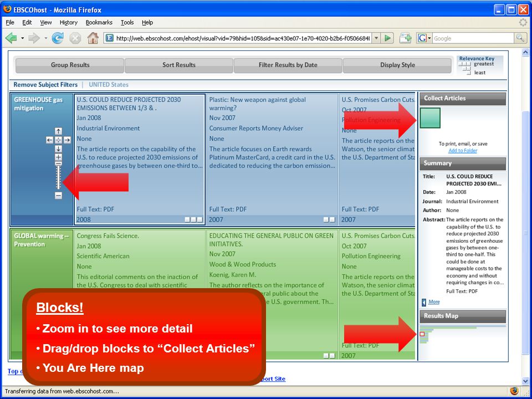
Task: Open the Bookmarks menu
Action: (x=99, y=22)
